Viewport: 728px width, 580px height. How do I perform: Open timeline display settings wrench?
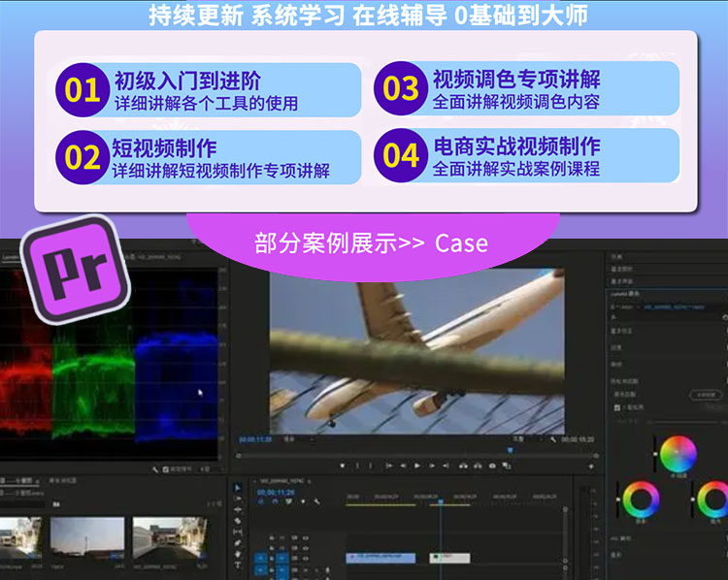pyautogui.click(x=316, y=501)
